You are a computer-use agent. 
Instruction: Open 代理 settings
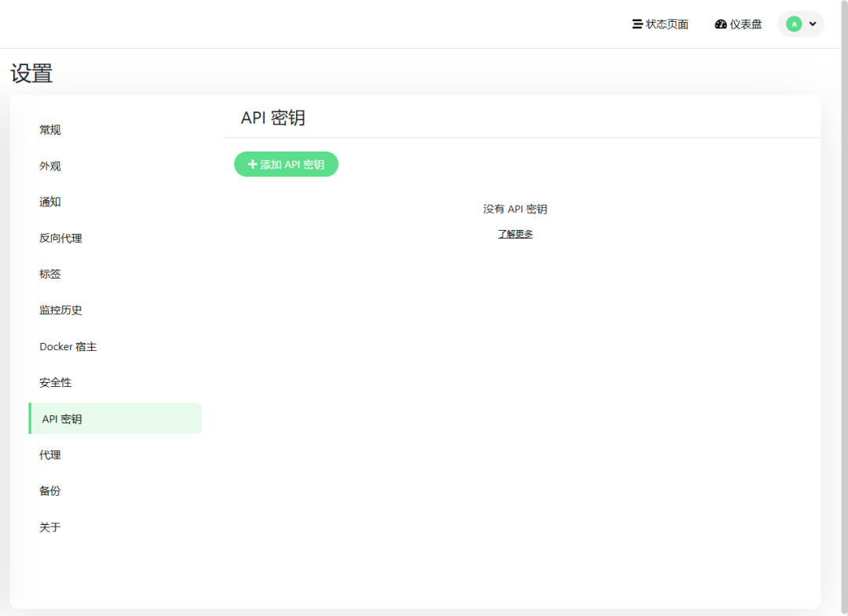pos(50,455)
